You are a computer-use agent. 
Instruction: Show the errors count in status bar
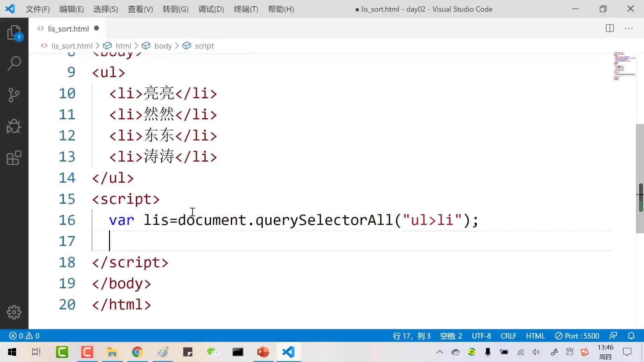pos(16,336)
